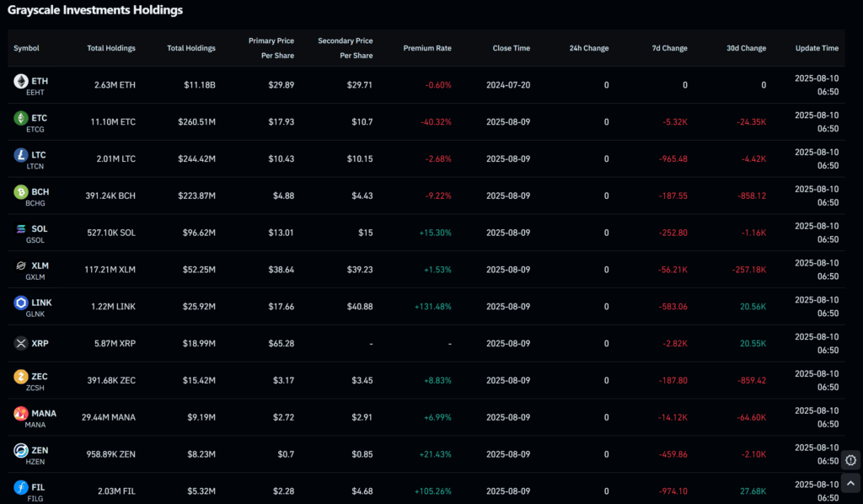Open the FIL symbol link

pos(38,487)
